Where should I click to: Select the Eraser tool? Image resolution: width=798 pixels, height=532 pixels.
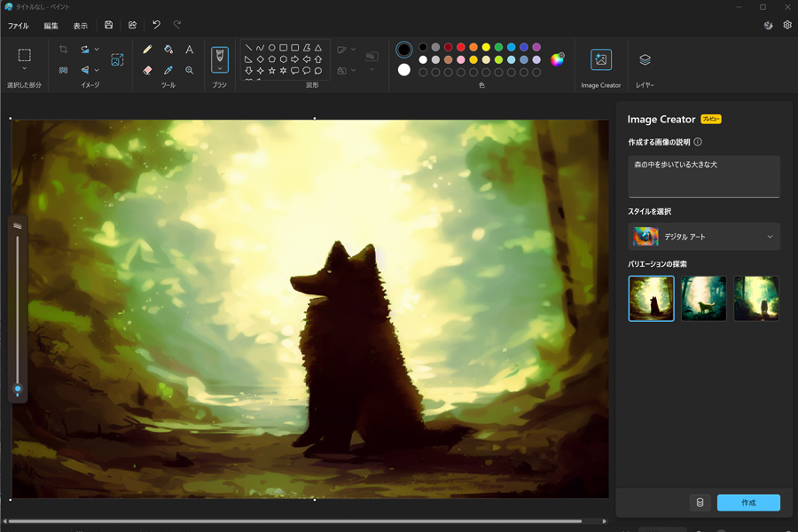coord(147,70)
